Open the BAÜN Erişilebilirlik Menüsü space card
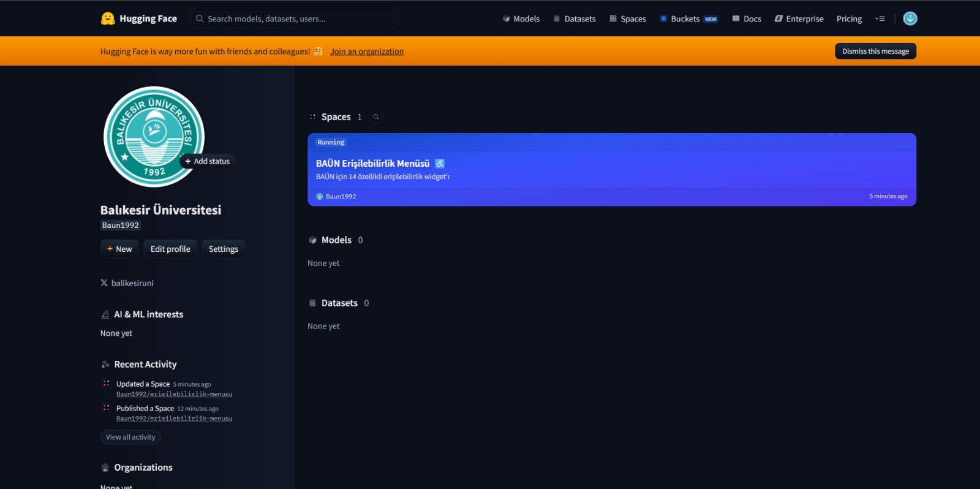980x489 pixels. pos(612,170)
